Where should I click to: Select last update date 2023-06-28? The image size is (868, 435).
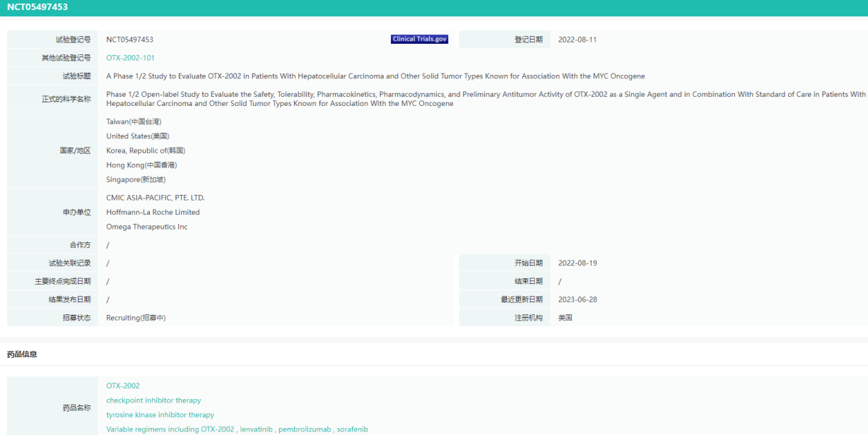tap(577, 299)
